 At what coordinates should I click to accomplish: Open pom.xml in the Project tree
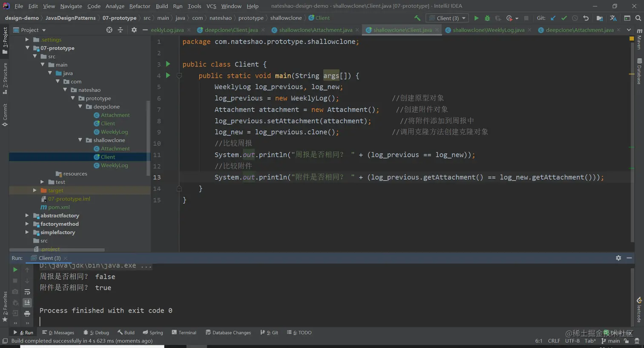tap(59, 207)
